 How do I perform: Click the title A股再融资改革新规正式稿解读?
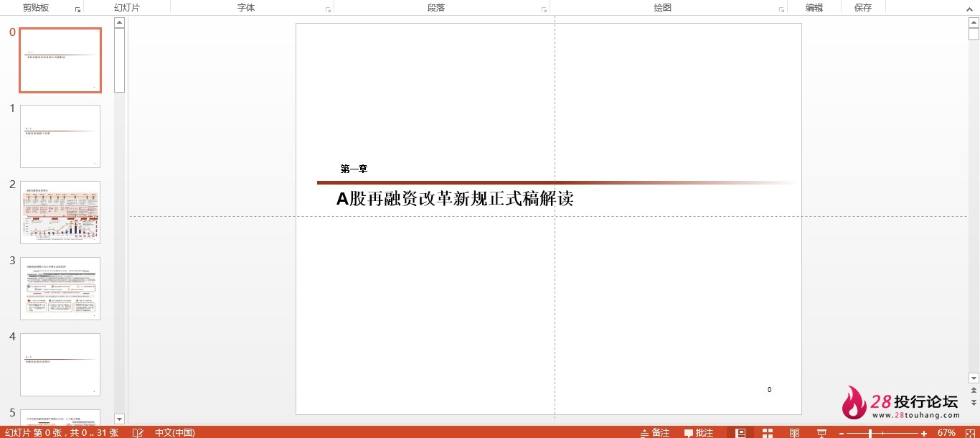coord(455,199)
